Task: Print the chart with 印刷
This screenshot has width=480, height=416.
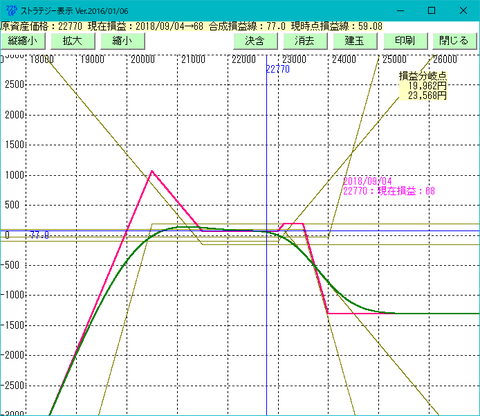Action: [405, 41]
